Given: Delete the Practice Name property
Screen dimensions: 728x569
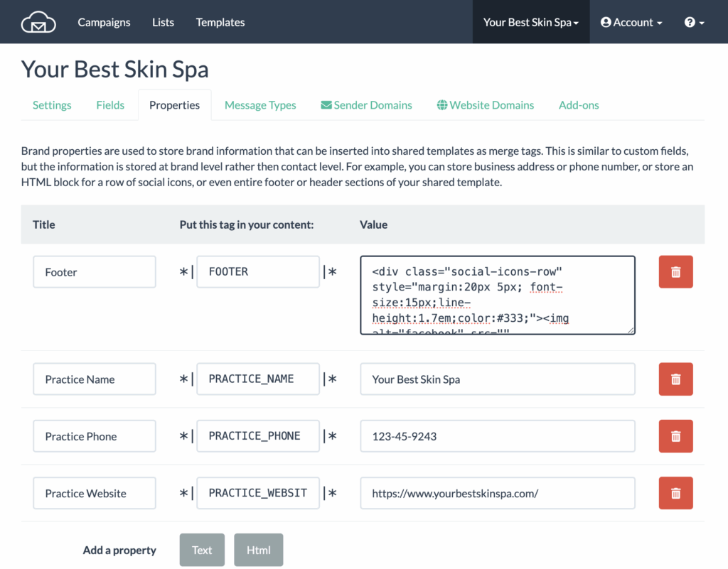Looking at the screenshot, I should (675, 379).
